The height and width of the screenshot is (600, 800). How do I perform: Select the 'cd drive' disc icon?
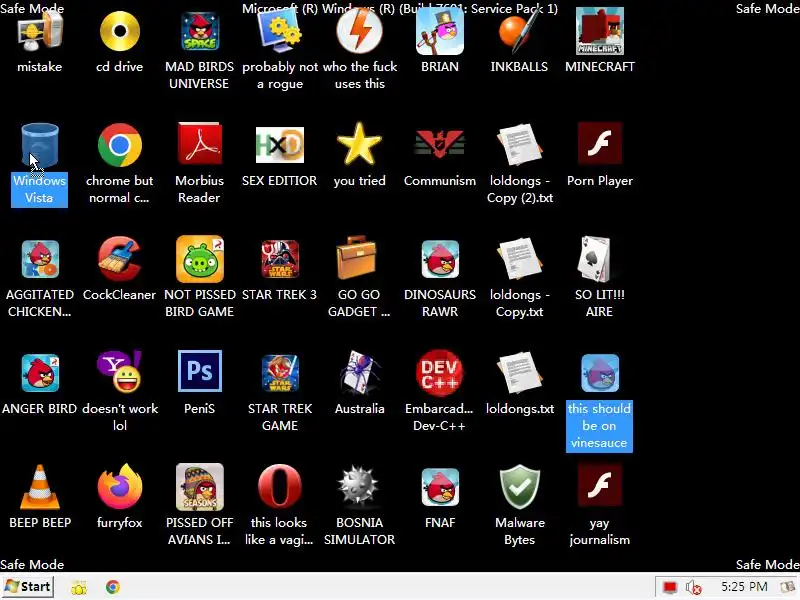tap(119, 32)
